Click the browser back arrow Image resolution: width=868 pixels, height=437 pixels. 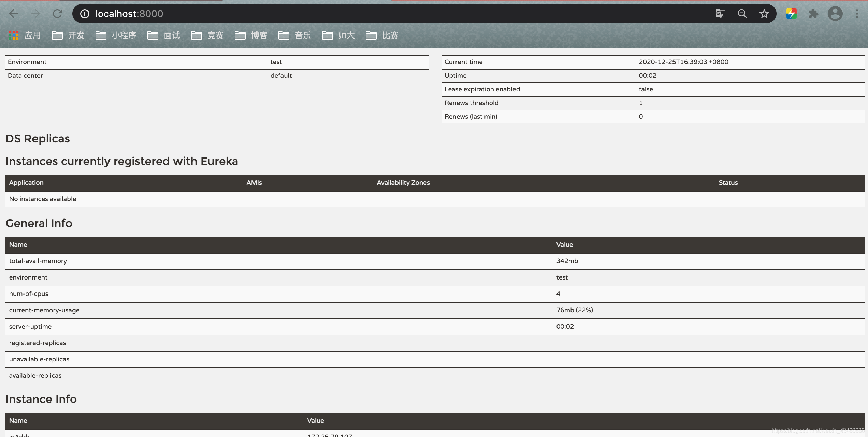click(14, 14)
